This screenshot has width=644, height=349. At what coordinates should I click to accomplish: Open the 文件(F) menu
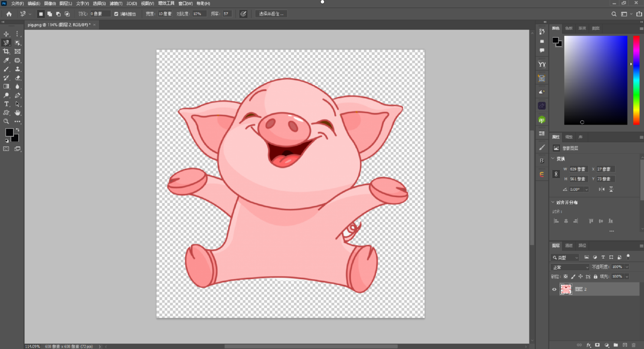click(17, 3)
